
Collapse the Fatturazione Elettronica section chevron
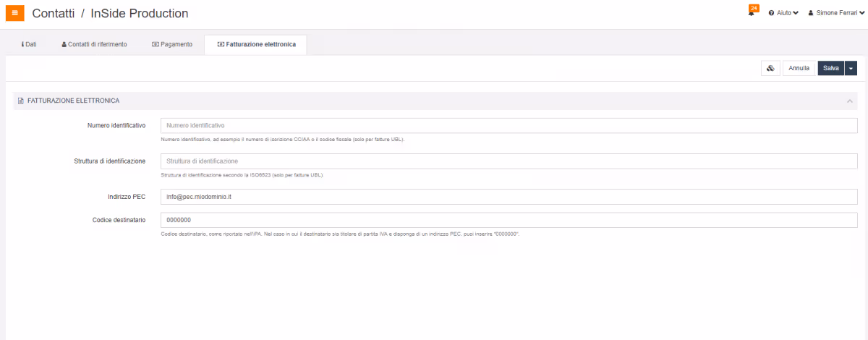(x=850, y=101)
